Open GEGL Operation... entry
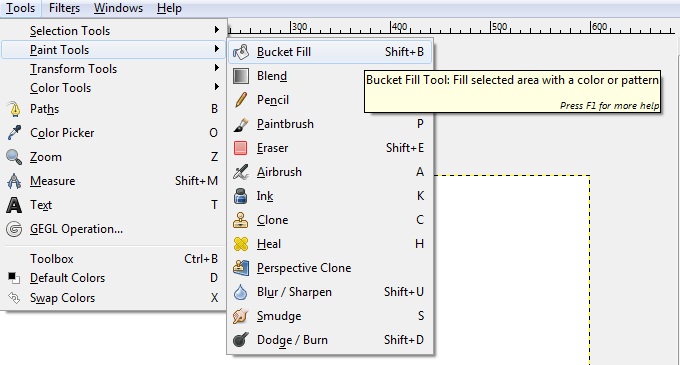The width and height of the screenshot is (680, 365). pyautogui.click(x=114, y=229)
